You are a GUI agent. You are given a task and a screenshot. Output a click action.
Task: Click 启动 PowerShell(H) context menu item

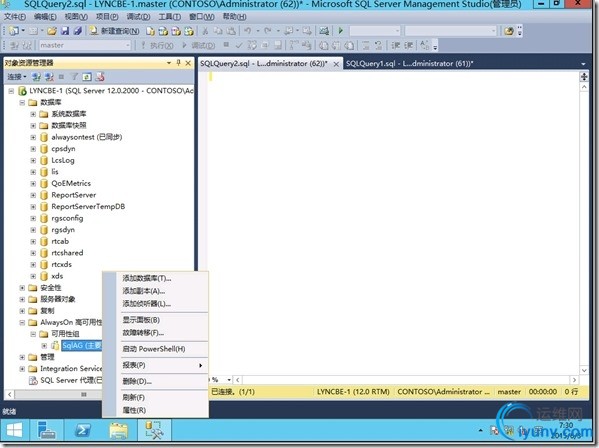coord(154,349)
